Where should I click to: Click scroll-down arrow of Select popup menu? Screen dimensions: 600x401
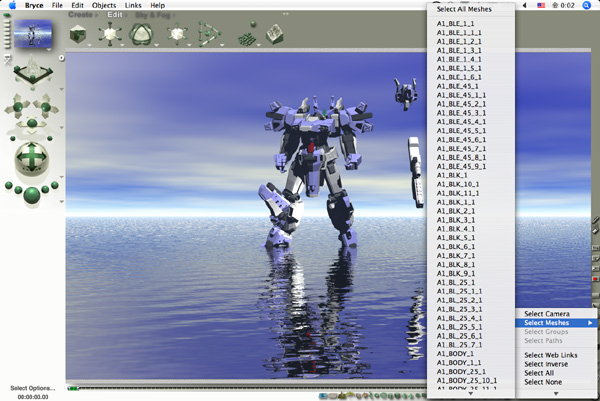[x=556, y=393]
